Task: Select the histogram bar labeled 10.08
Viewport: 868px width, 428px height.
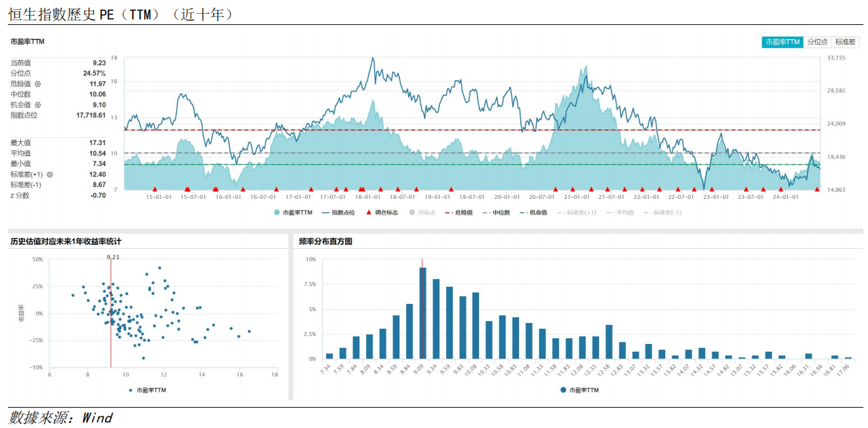Action: point(476,326)
